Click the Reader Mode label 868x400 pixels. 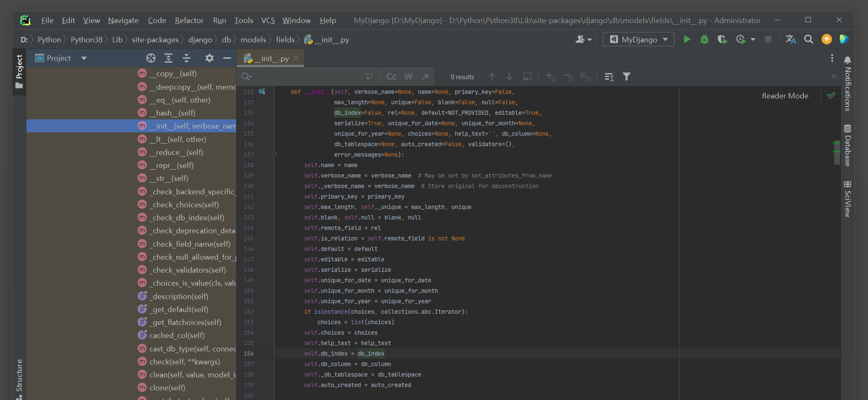[785, 96]
